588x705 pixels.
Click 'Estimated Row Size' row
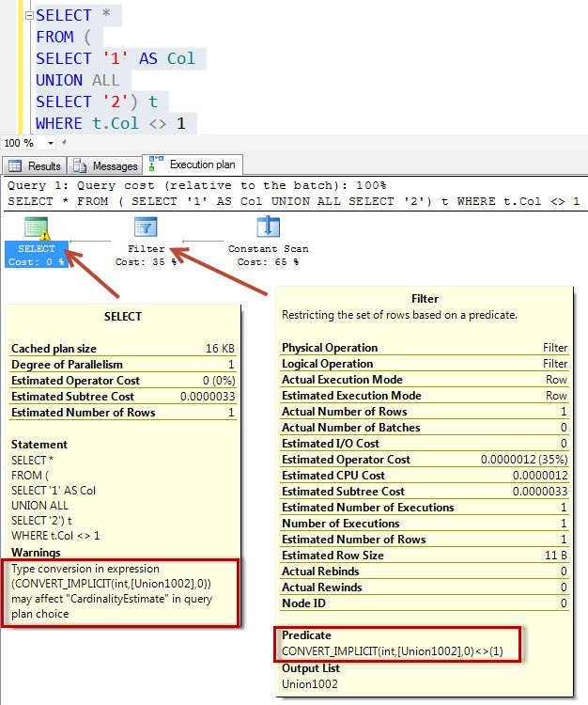(x=425, y=556)
